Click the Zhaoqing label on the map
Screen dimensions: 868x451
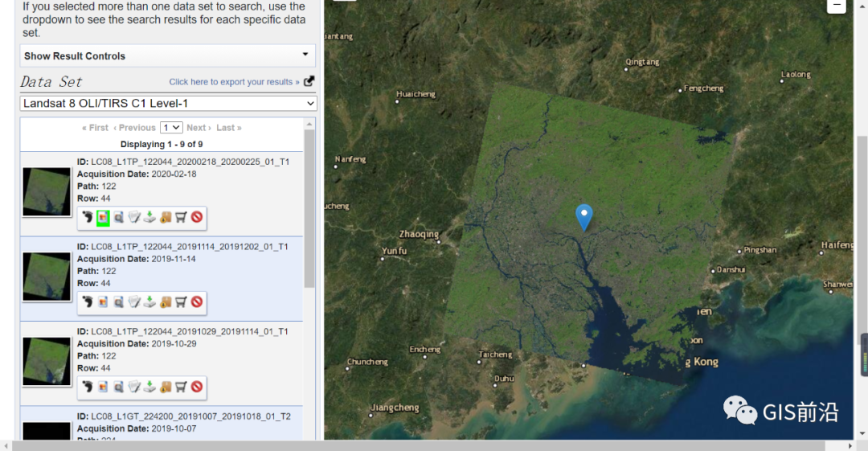coord(419,234)
